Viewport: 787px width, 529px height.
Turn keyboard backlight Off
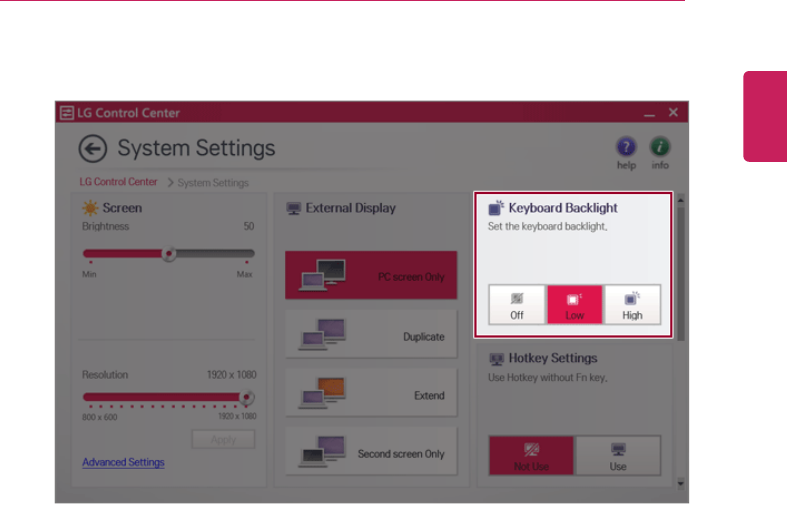(x=517, y=305)
